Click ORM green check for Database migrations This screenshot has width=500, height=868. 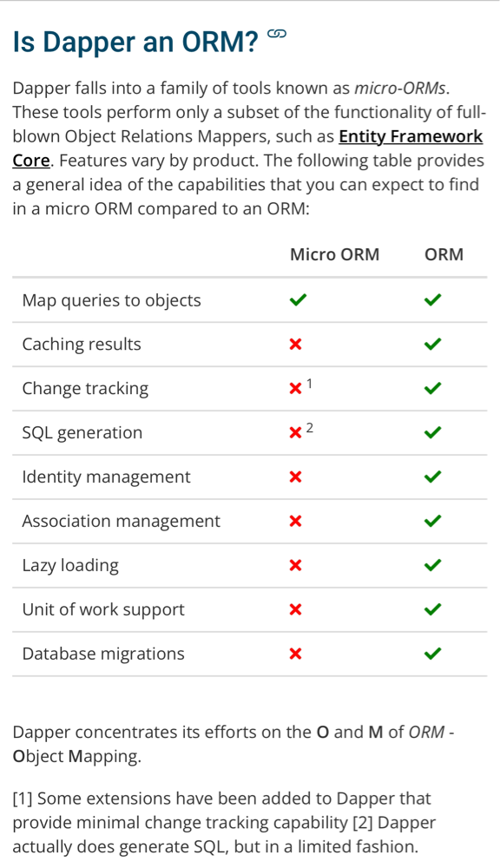[x=432, y=654]
